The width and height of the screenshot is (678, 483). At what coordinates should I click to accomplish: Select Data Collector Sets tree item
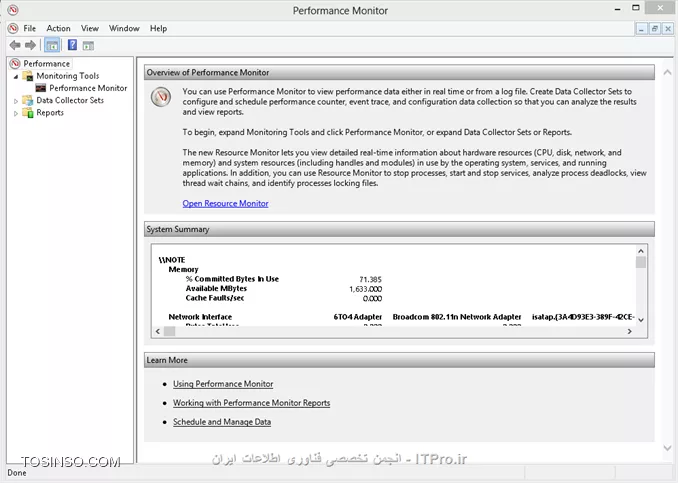tap(70, 100)
